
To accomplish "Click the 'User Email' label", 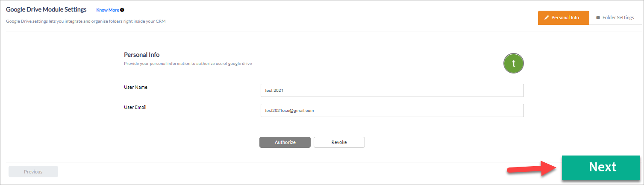I will pyautogui.click(x=135, y=107).
